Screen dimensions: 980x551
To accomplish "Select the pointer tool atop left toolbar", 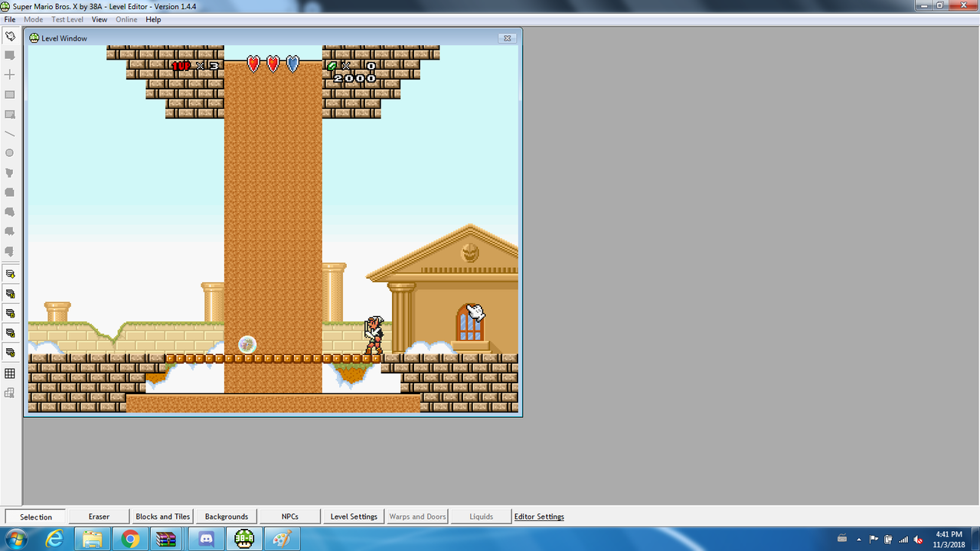I will pyautogui.click(x=10, y=36).
